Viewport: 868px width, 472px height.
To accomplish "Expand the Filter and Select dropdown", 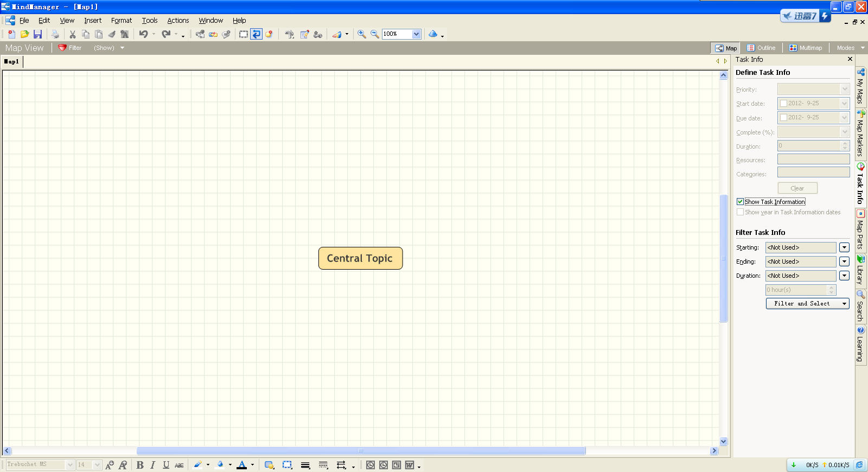I will (845, 304).
